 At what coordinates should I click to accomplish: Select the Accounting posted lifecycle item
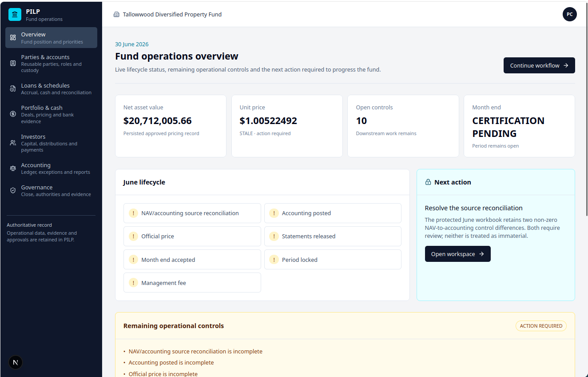pyautogui.click(x=333, y=213)
